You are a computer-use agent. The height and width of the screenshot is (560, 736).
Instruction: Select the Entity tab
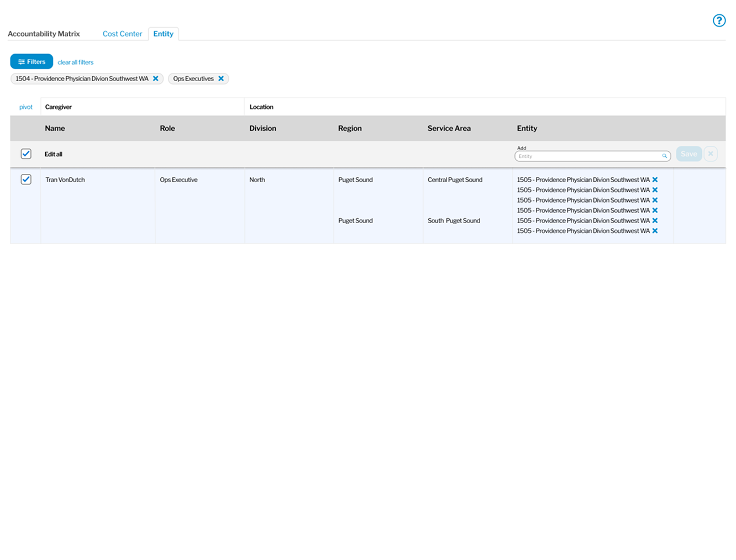click(x=163, y=34)
